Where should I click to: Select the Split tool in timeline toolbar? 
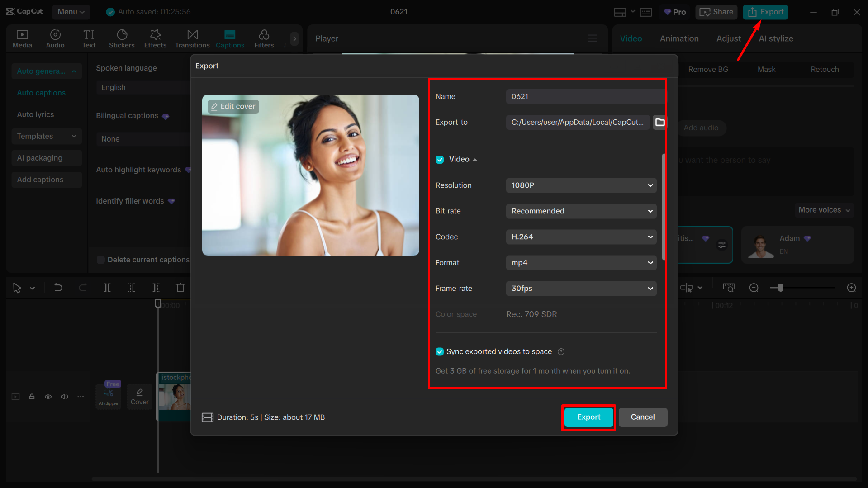[x=107, y=288]
